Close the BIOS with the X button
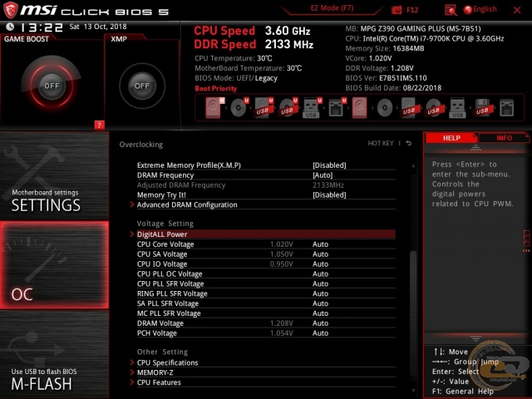532x399 pixels. click(517, 10)
